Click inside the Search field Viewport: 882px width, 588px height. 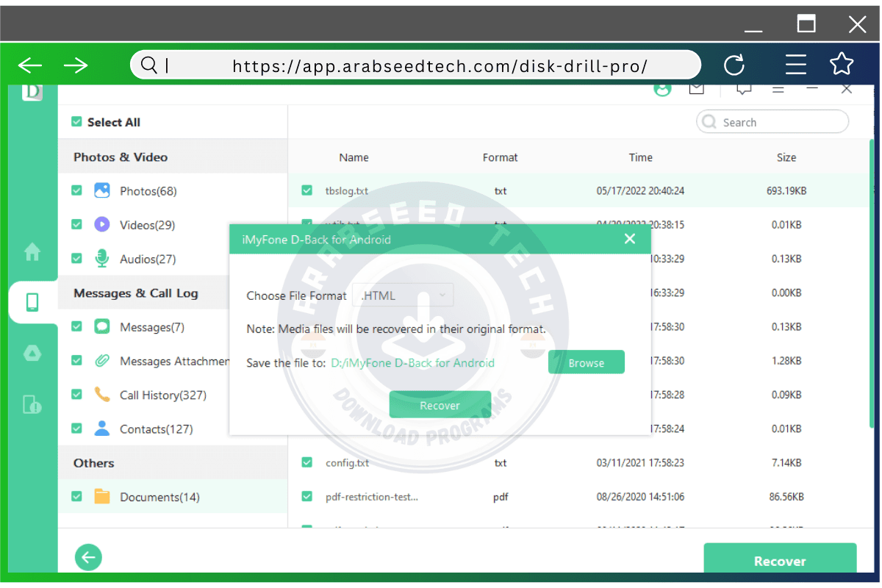772,121
